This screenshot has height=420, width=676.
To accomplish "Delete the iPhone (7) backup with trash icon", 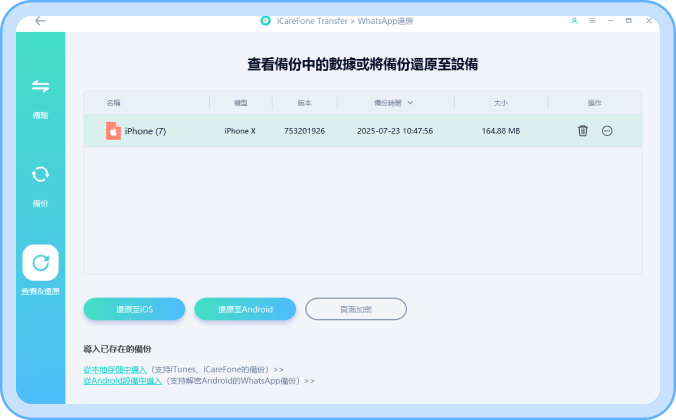I will 582,131.
